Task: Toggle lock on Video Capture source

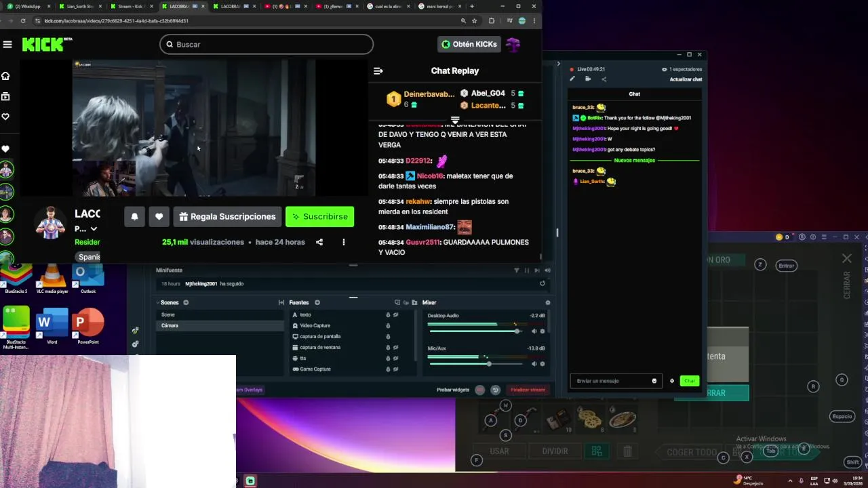Action: tap(388, 326)
